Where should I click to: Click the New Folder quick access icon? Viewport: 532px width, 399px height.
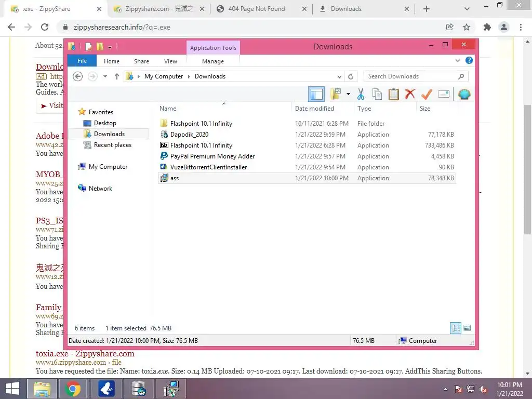tap(100, 46)
